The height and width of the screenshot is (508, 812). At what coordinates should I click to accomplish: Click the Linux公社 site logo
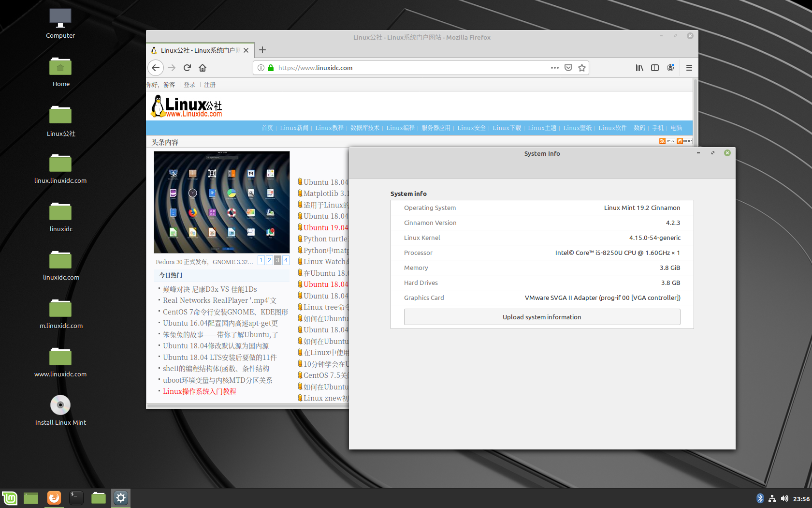pos(187,106)
